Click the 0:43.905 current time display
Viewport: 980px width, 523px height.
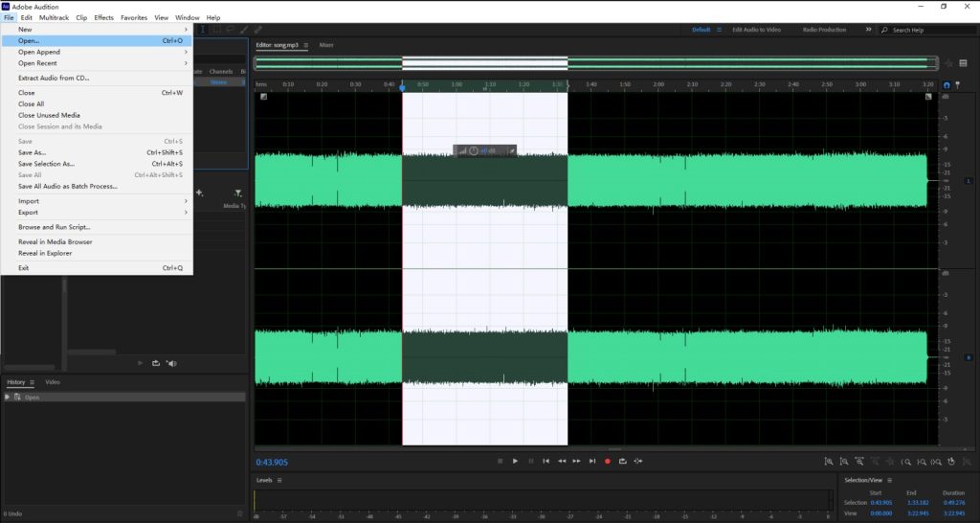272,463
